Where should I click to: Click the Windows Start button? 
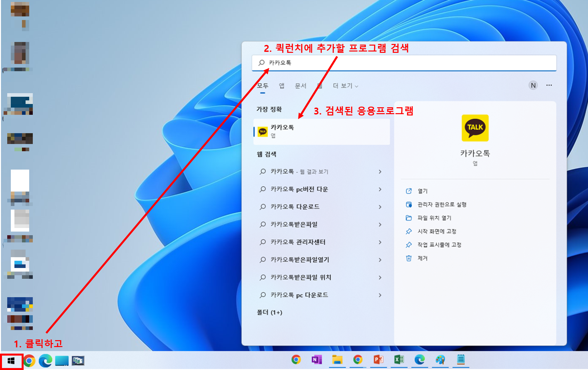pyautogui.click(x=11, y=361)
